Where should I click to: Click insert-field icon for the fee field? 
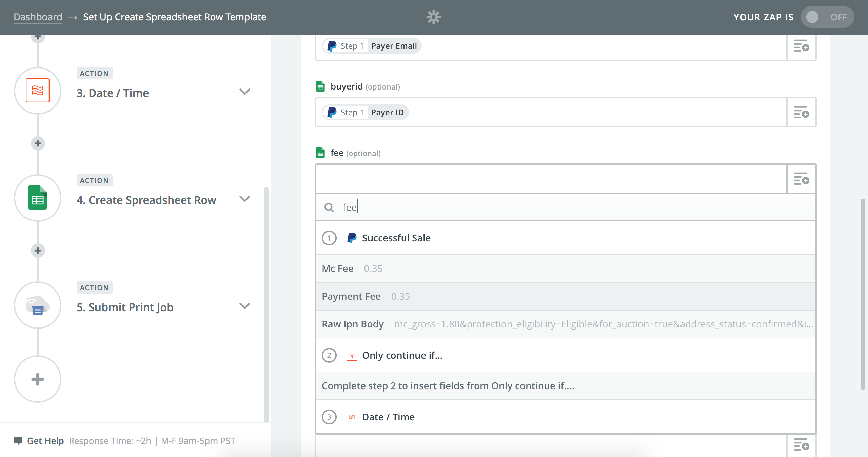click(801, 179)
